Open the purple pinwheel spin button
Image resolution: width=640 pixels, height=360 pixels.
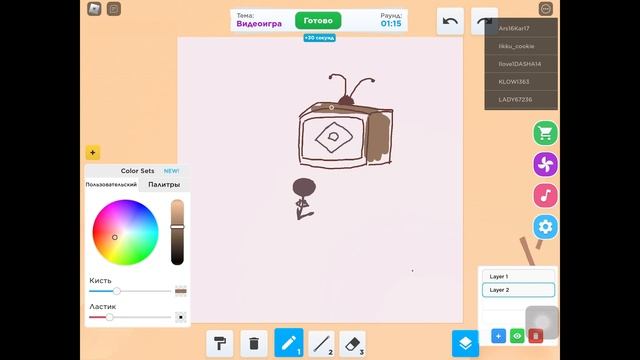(545, 164)
